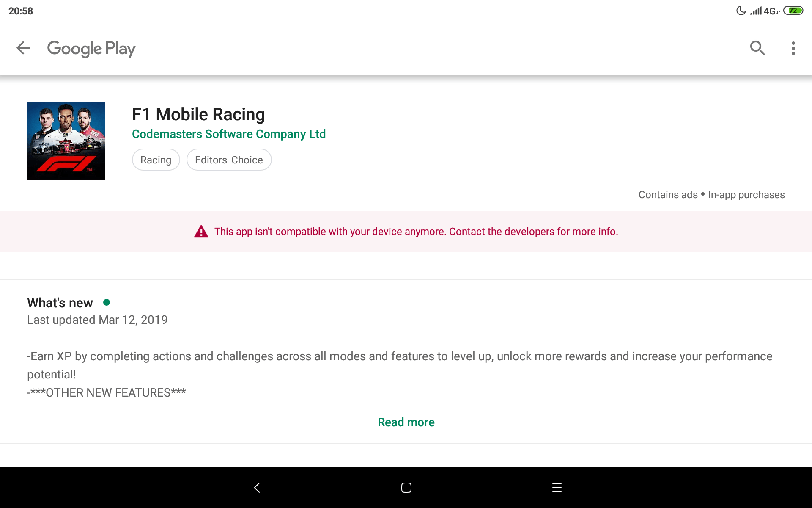812x508 pixels.
Task: Tap the back arrow in Google Play header
Action: click(x=23, y=48)
